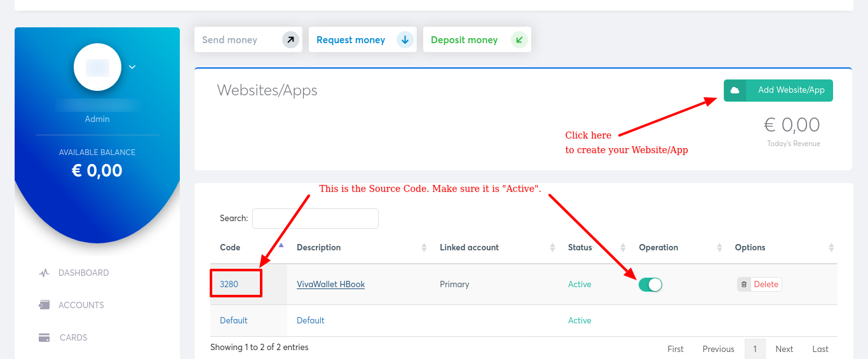Viewport: 868px width, 359px height.
Task: Click the Request money down-arrow icon
Action: click(405, 40)
